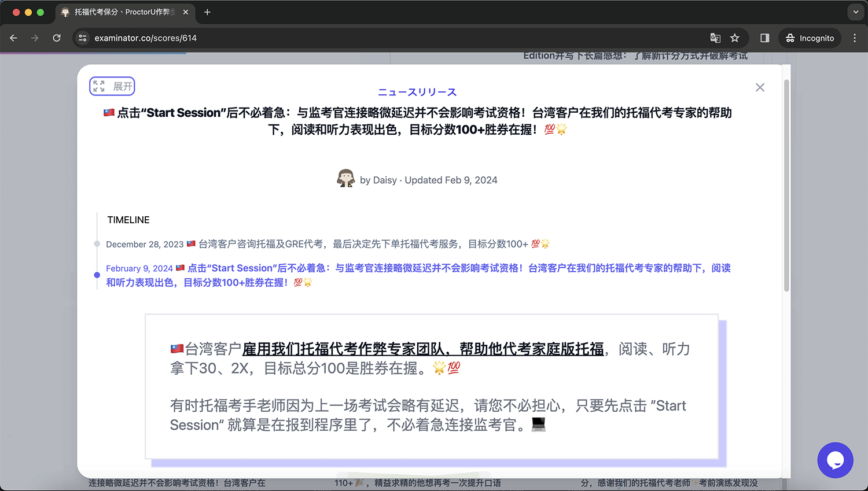Click the modal's vertical scrollbar
868x491 pixels.
[786, 185]
